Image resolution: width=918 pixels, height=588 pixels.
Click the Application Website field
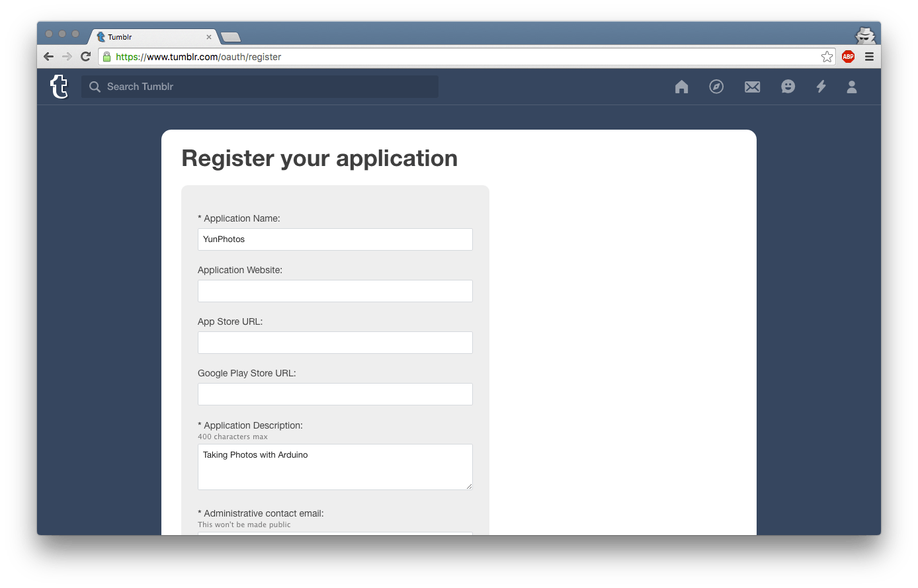335,291
